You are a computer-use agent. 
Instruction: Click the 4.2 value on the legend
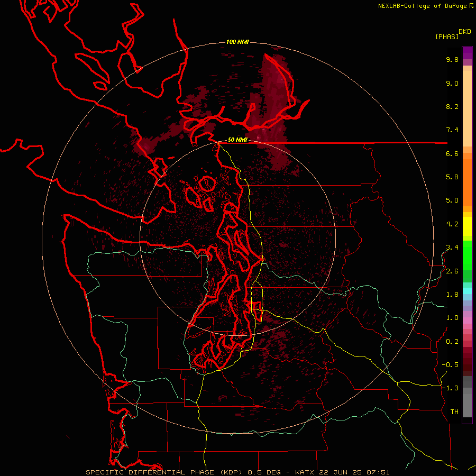[452, 224]
